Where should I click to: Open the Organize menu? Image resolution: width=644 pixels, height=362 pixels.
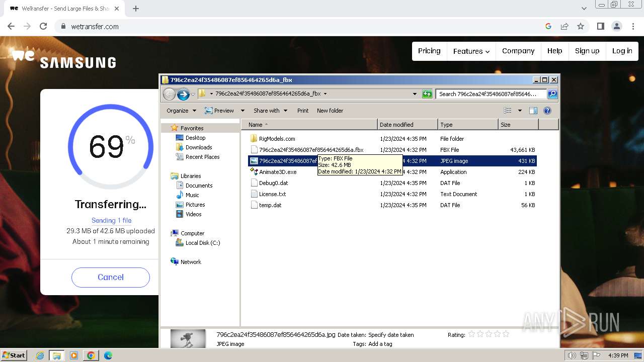[181, 111]
